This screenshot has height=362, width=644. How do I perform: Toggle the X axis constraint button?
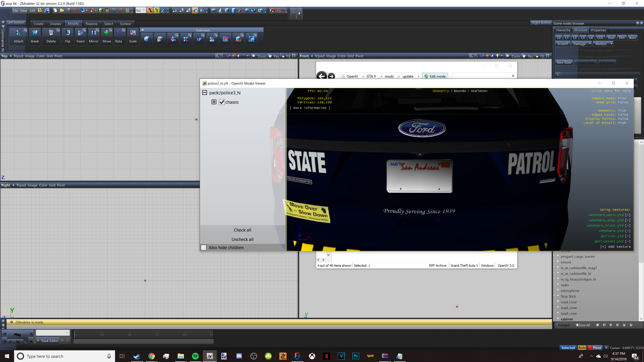(149, 11)
